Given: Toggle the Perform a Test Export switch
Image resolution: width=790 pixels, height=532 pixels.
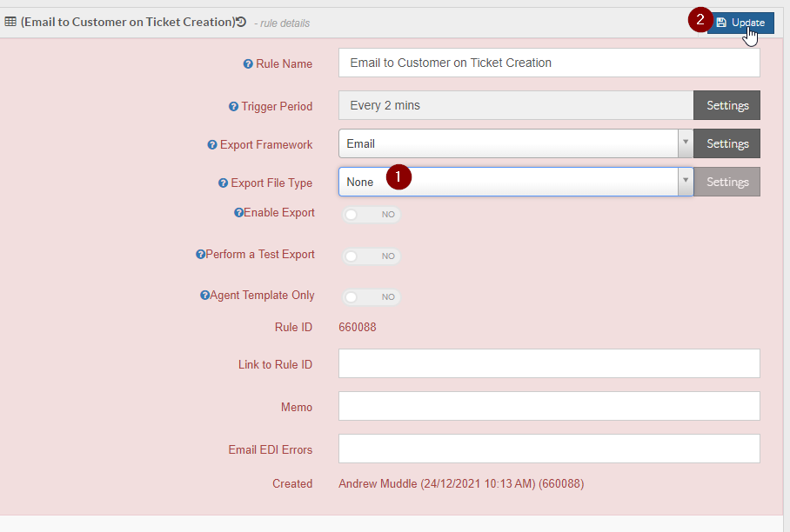Looking at the screenshot, I should point(372,256).
